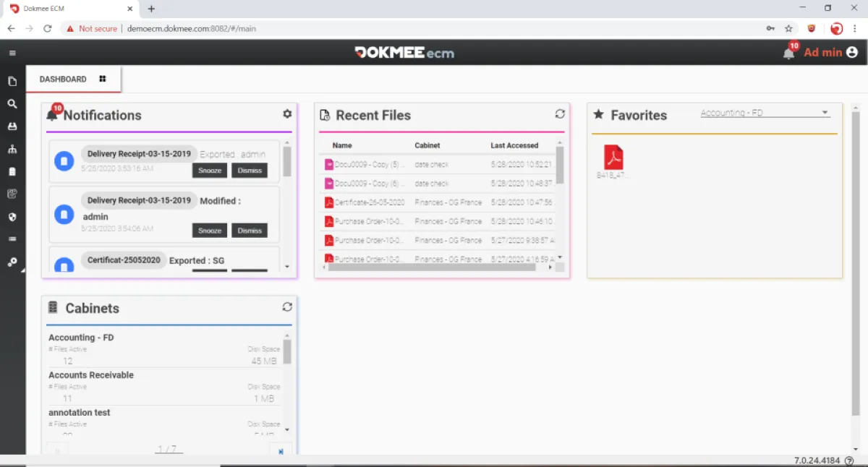Sort Recent Files by Name column

(342, 145)
